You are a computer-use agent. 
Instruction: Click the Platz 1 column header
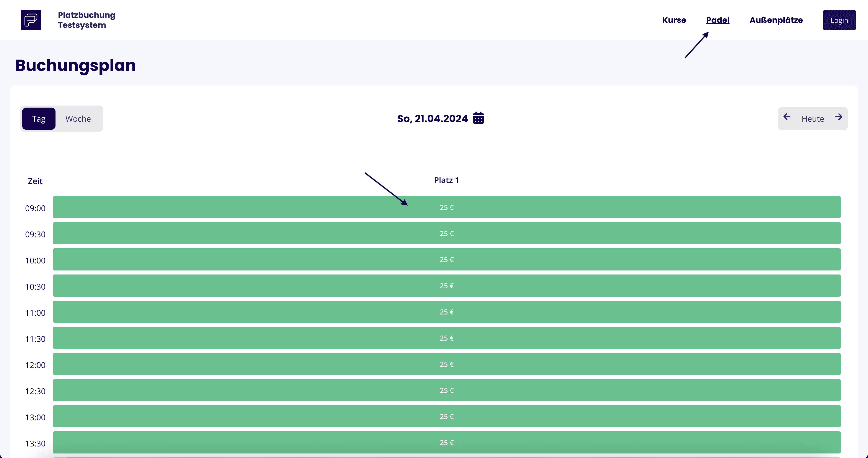(447, 180)
